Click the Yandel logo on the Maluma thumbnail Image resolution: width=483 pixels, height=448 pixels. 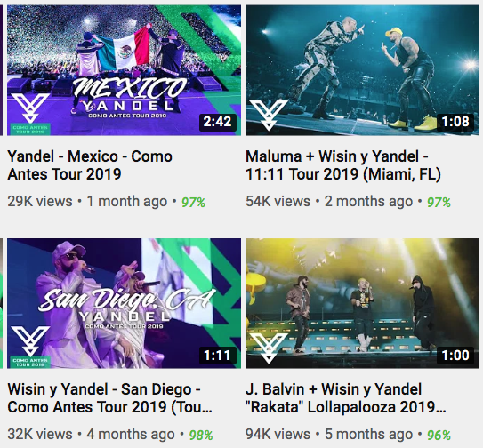[x=269, y=115]
